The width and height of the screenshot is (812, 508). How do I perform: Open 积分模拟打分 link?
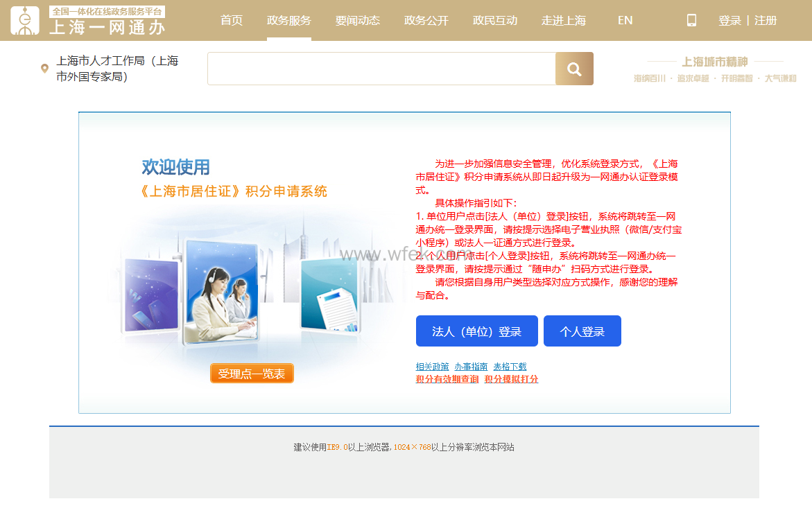(x=511, y=379)
